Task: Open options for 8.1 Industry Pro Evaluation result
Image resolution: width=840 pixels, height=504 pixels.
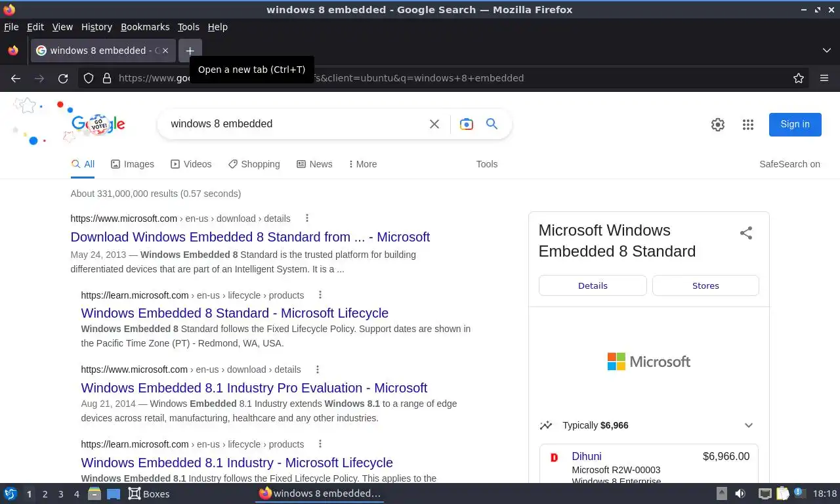Action: (317, 369)
